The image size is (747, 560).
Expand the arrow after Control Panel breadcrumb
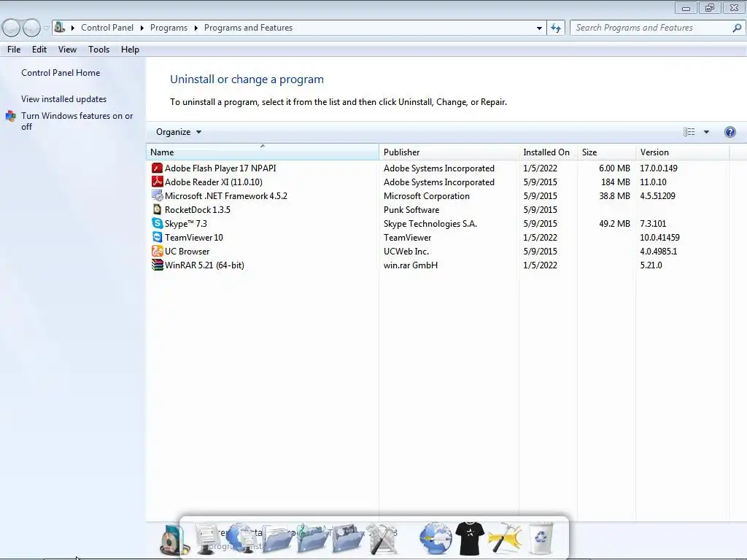(x=142, y=28)
